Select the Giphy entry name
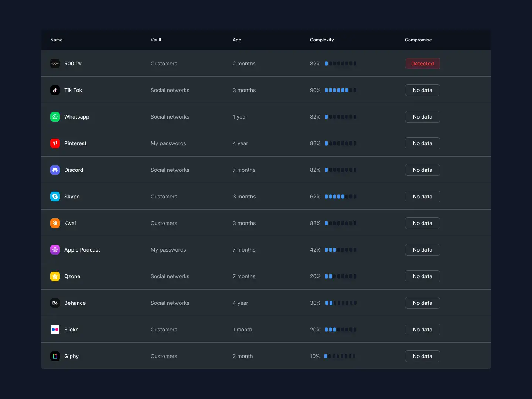532x399 pixels. (72, 356)
